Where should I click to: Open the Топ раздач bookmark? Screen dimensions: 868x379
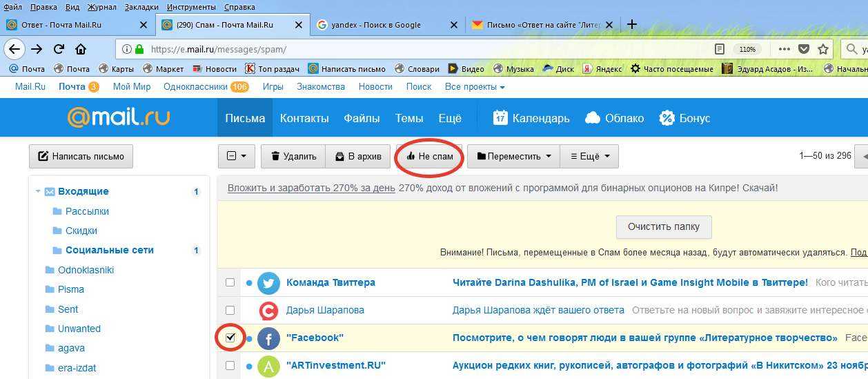coord(273,68)
